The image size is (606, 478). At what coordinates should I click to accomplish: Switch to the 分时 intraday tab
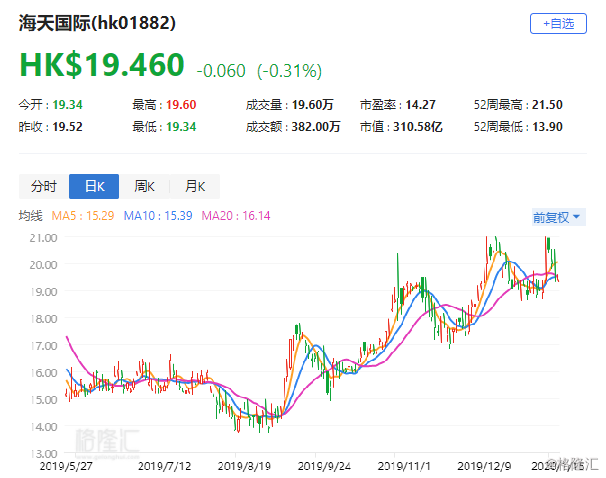[44, 186]
